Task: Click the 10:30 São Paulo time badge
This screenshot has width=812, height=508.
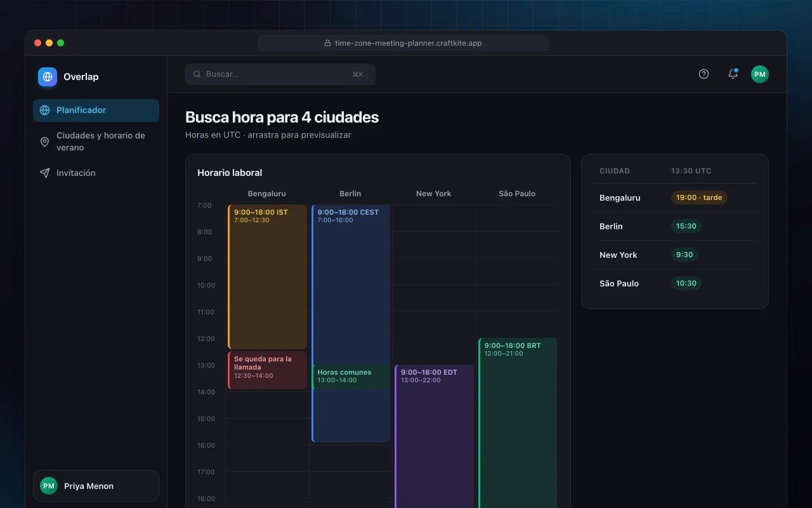Action: pyautogui.click(x=686, y=283)
